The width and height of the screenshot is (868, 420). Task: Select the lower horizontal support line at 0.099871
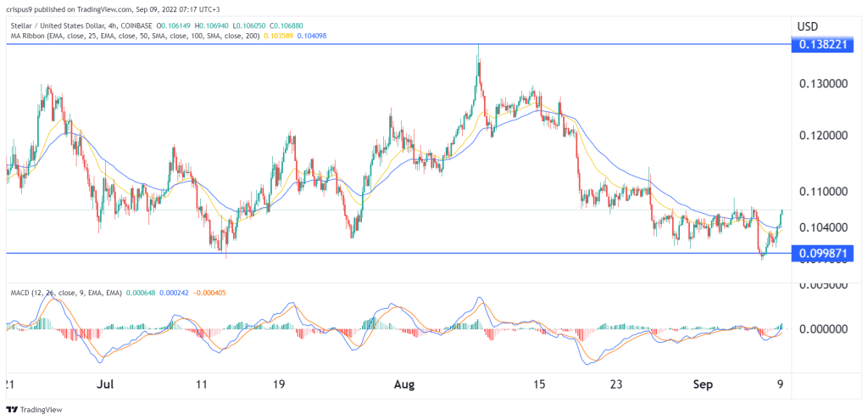(398, 253)
